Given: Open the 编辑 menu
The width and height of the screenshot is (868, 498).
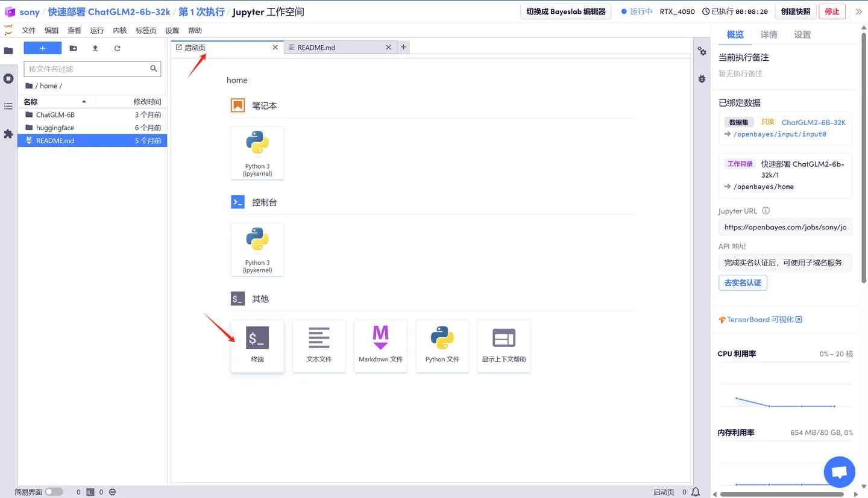Looking at the screenshot, I should 52,30.
